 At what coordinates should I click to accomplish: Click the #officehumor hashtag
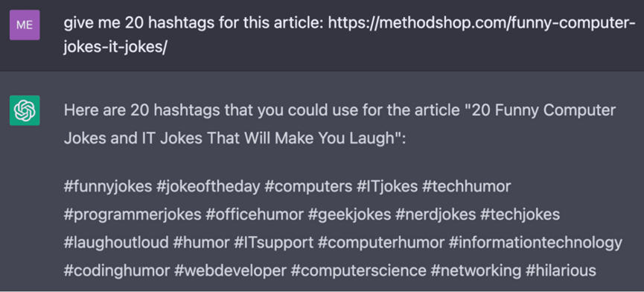(255, 215)
